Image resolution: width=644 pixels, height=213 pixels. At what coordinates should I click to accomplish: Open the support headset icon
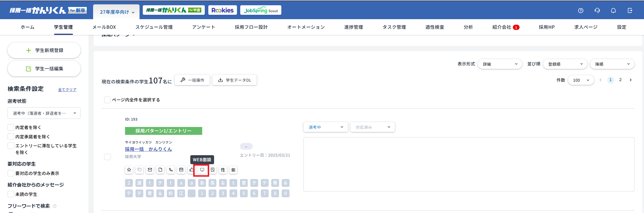[597, 10]
